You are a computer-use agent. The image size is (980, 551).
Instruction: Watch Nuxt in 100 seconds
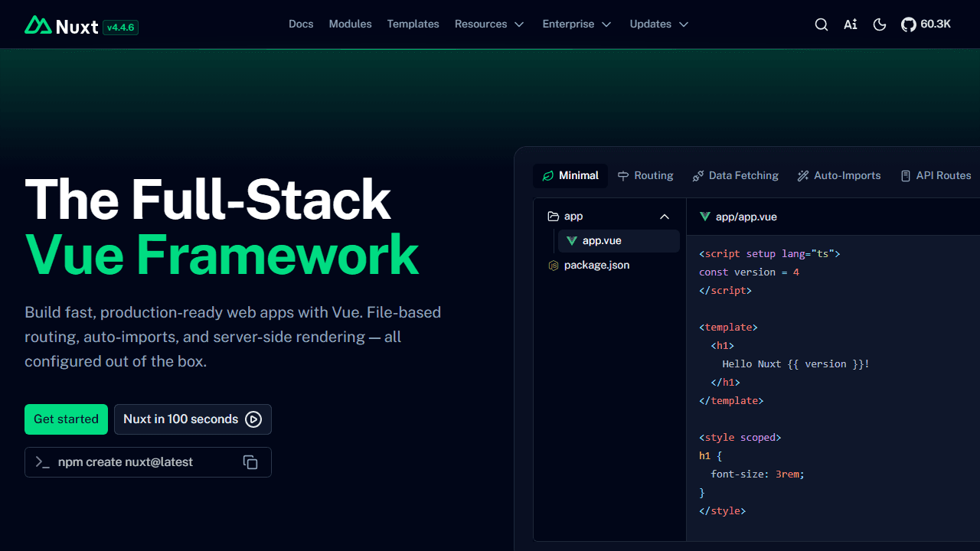193,419
